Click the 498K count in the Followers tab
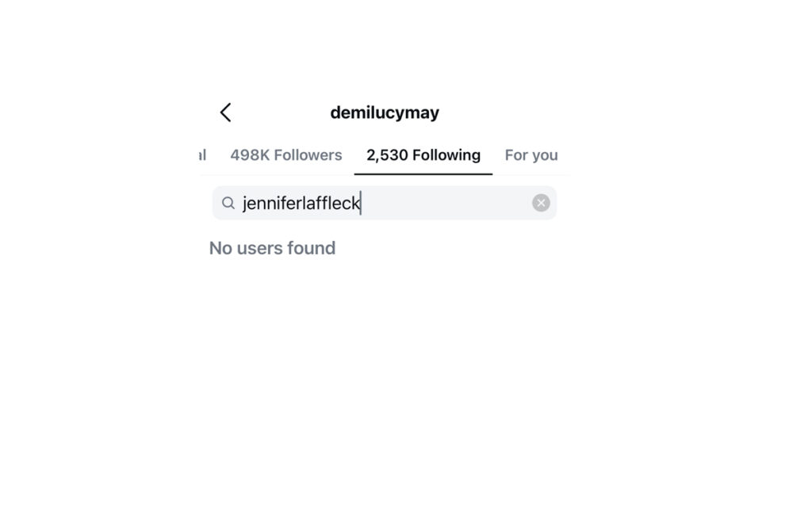812x523 pixels. (x=250, y=155)
